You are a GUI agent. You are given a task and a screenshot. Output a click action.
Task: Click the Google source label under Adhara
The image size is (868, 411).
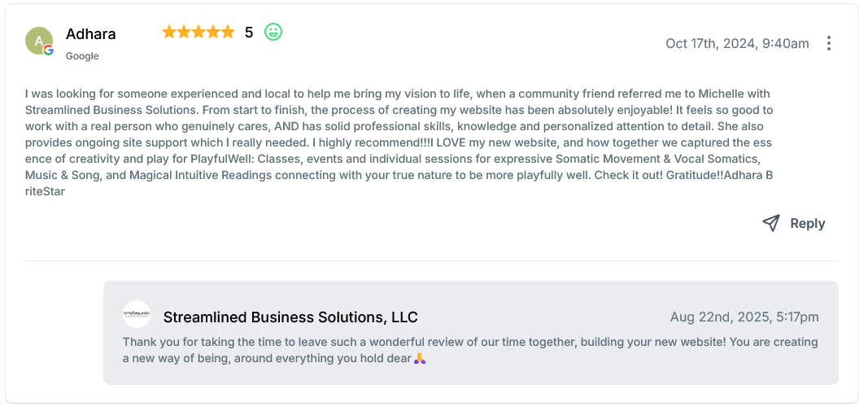82,56
